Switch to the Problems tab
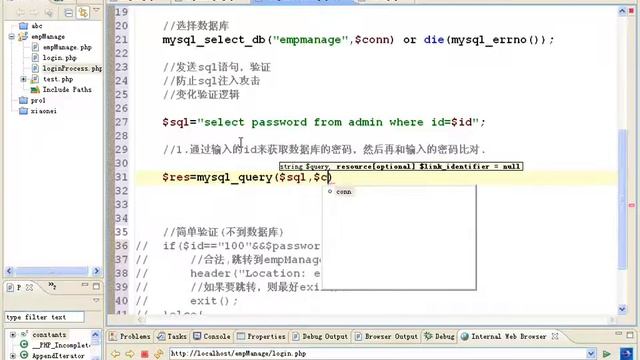Image resolution: width=640 pixels, height=360 pixels. click(130, 336)
